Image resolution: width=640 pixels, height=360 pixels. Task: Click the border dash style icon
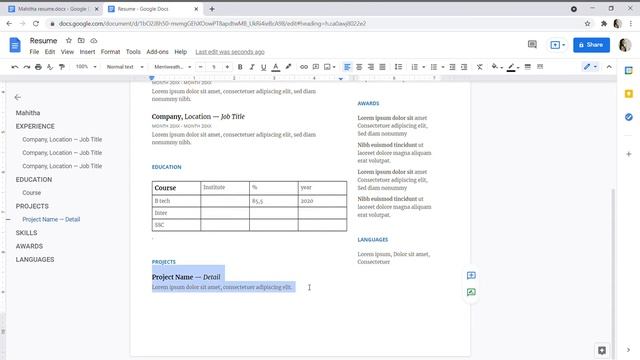540,67
